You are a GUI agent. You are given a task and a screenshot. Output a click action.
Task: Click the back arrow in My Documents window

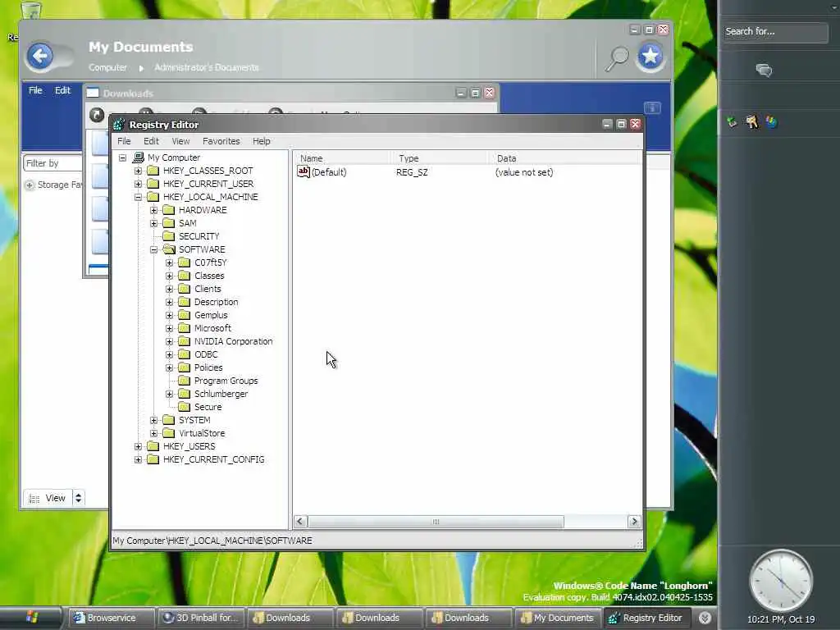[x=40, y=56]
